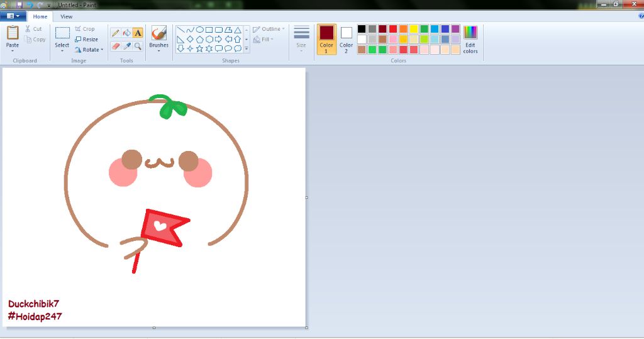Select the Eraser tool

tap(116, 46)
